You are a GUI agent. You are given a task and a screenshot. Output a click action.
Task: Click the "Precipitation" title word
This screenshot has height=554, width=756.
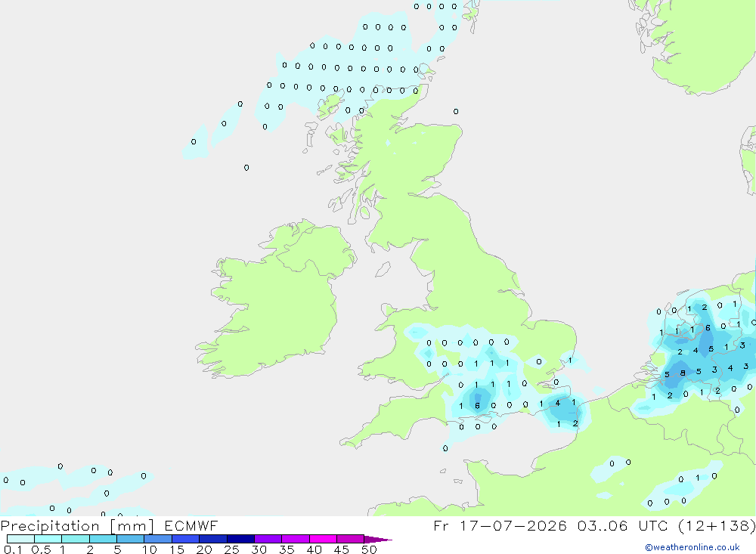click(x=50, y=526)
